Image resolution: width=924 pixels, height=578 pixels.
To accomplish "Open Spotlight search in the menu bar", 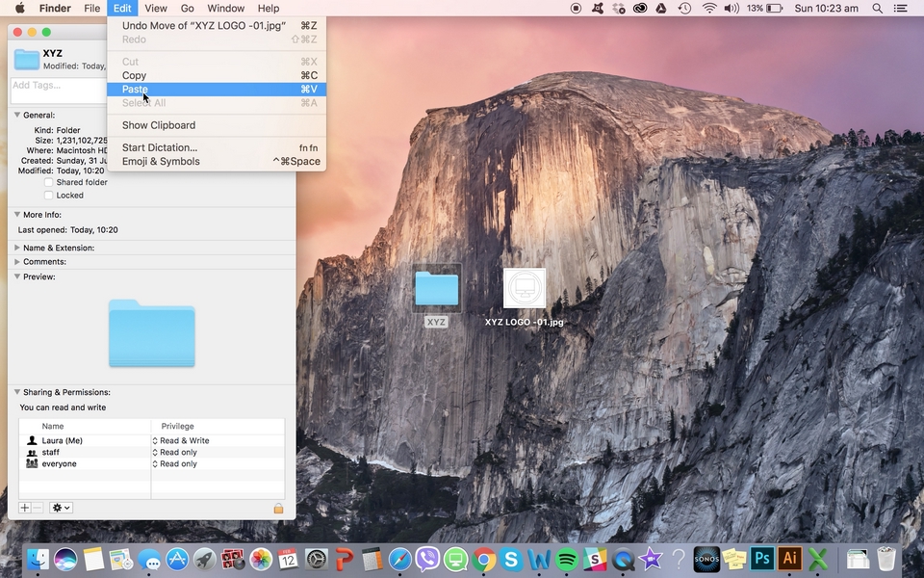I will point(878,9).
